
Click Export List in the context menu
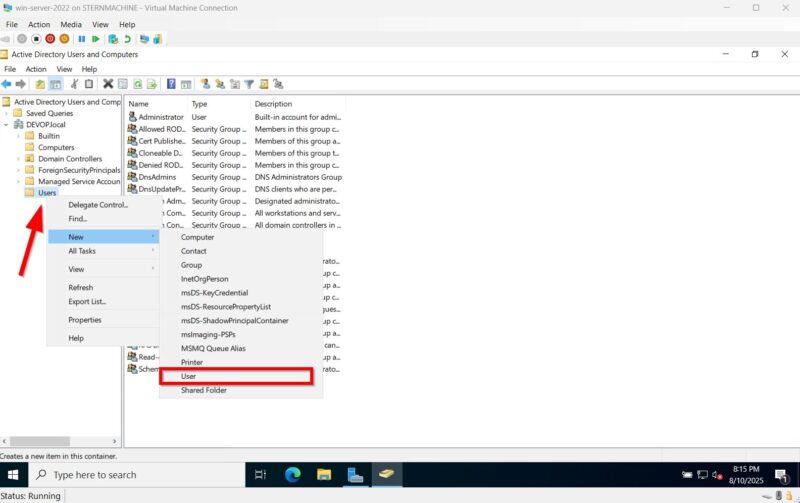click(104, 301)
